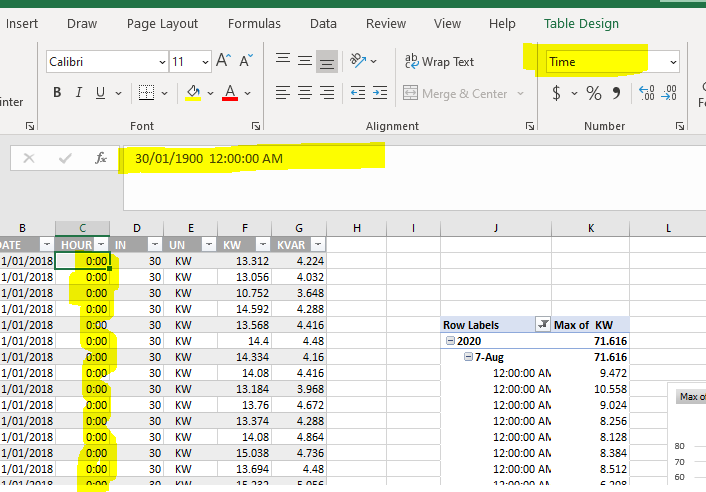Apply borders with the Borders icon
The image size is (706, 492).
[146, 93]
